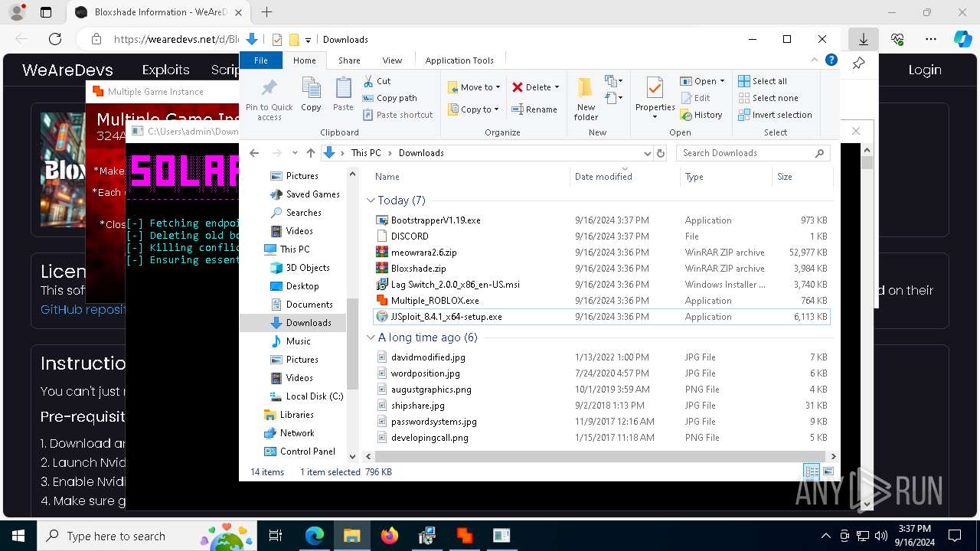980x551 pixels.
Task: Open Edge Copilot icon
Action: coord(962,39)
